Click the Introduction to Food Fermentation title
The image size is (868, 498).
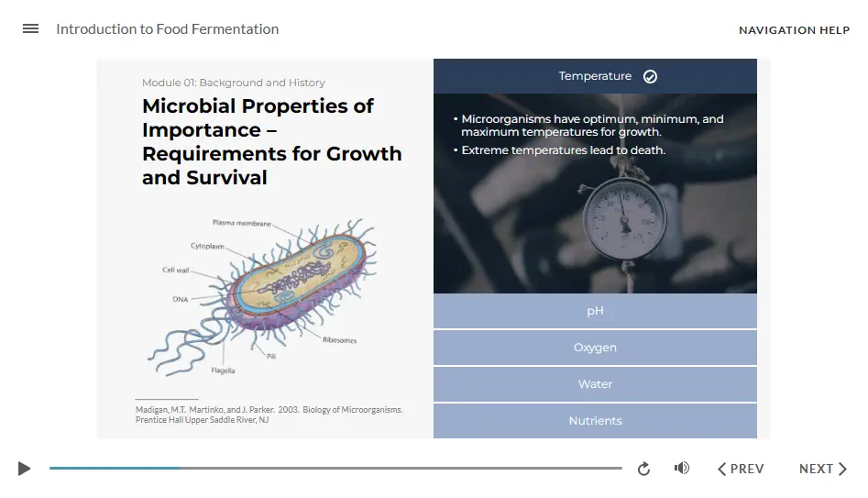[x=167, y=29]
